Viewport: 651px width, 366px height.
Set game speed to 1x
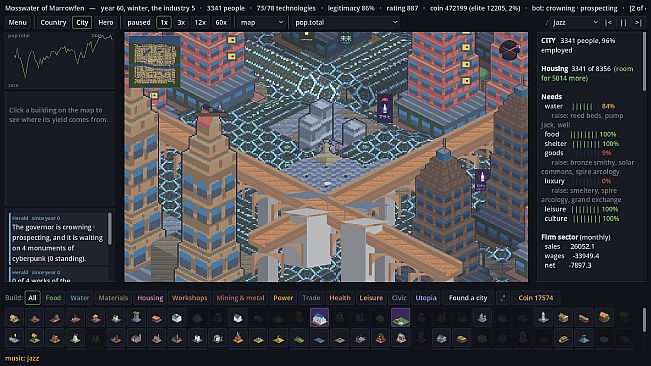(x=164, y=22)
